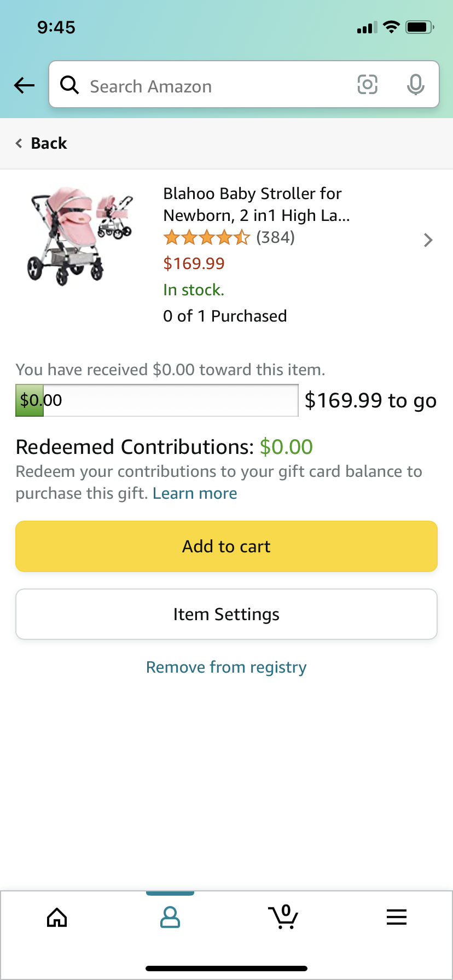453x980 pixels.
Task: Open the hamburger menu tab
Action: tap(396, 917)
